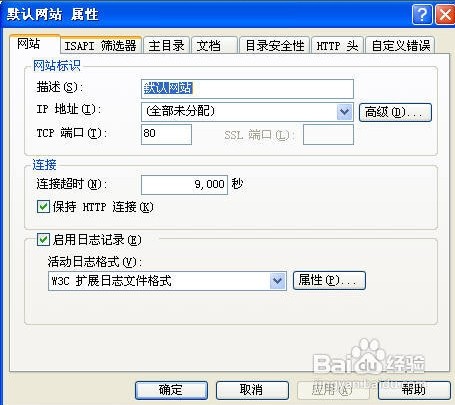The width and height of the screenshot is (455, 405).
Task: Open log 属性 button
Action: coord(329,280)
